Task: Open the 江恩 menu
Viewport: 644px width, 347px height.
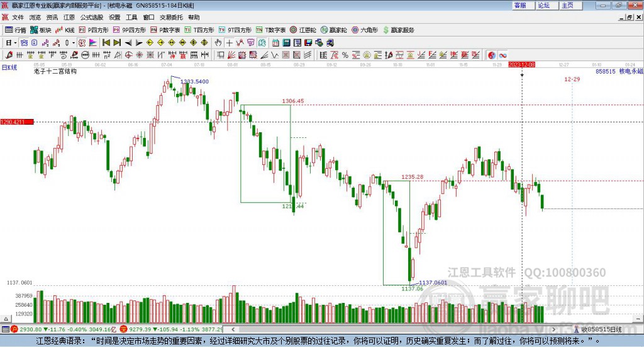Action: click(69, 17)
